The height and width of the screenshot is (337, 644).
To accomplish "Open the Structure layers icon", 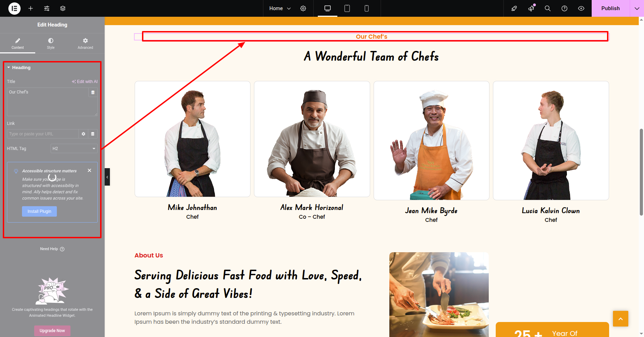I will coord(63,8).
